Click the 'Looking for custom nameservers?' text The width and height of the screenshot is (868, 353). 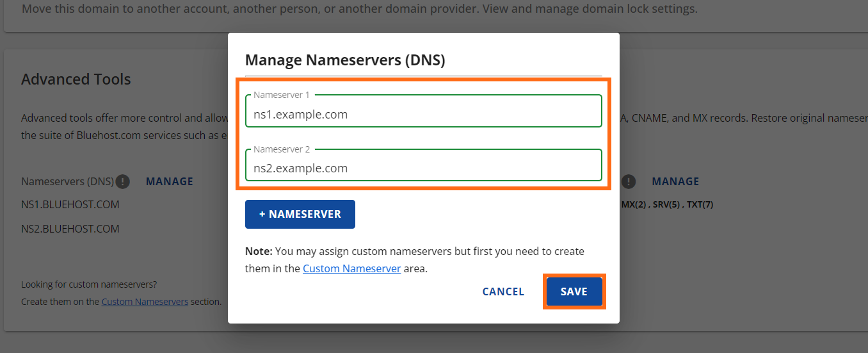89,284
